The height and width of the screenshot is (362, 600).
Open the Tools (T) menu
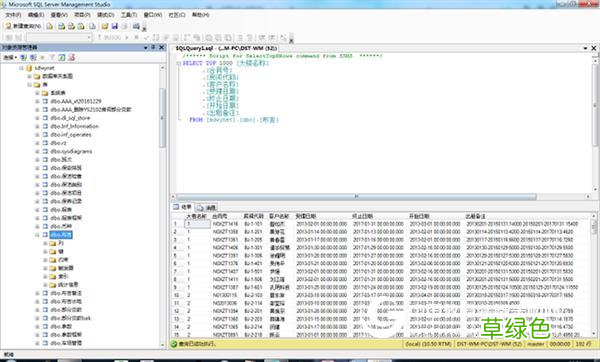(x=129, y=15)
